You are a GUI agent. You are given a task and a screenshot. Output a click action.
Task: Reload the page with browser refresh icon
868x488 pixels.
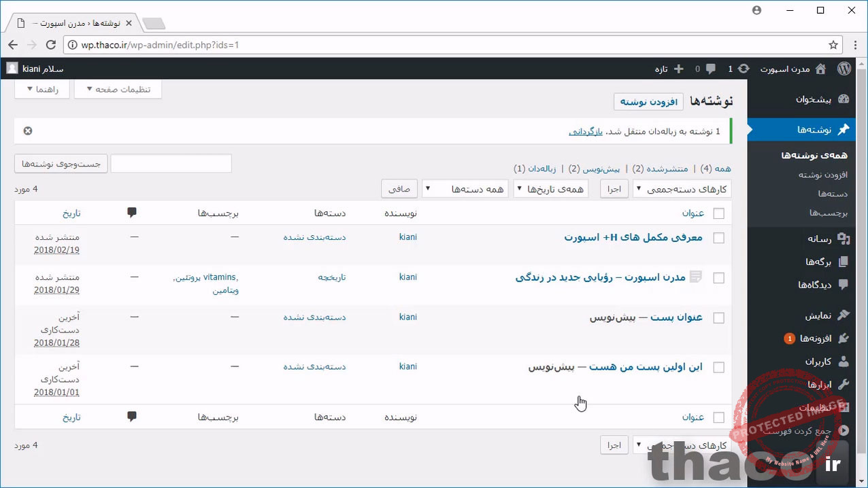[50, 45]
